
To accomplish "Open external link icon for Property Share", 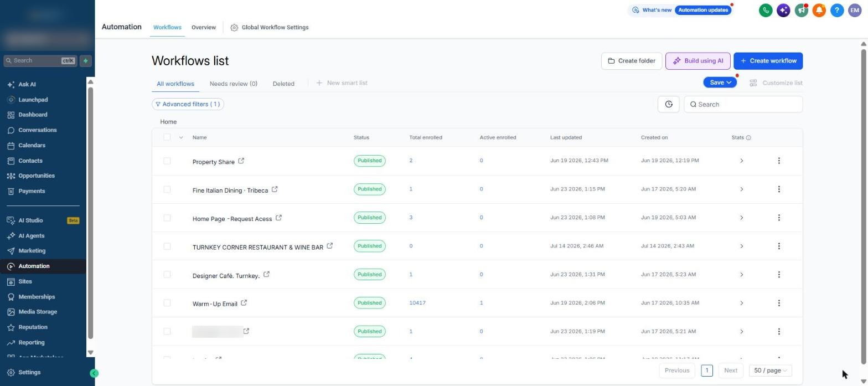I will [241, 161].
